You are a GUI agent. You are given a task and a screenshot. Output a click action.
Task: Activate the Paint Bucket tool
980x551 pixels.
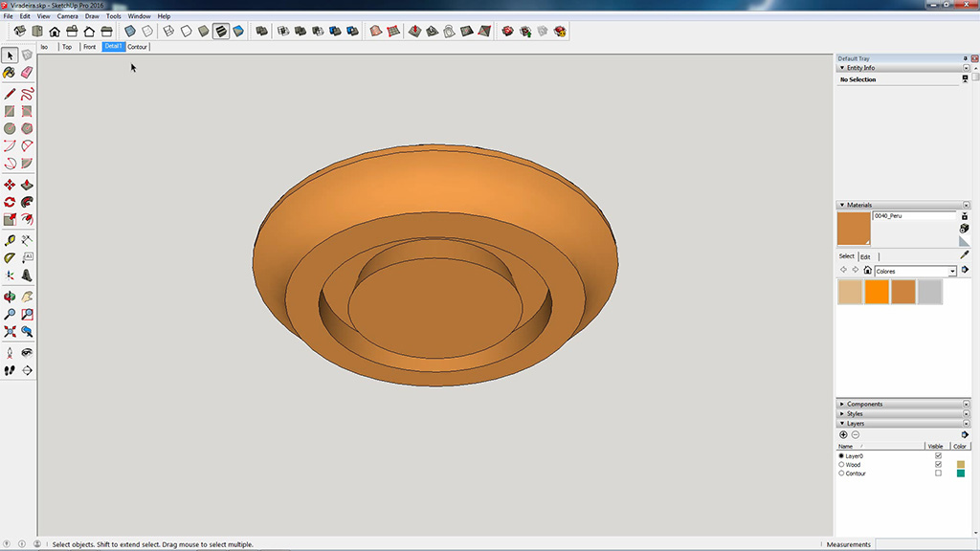tap(10, 73)
